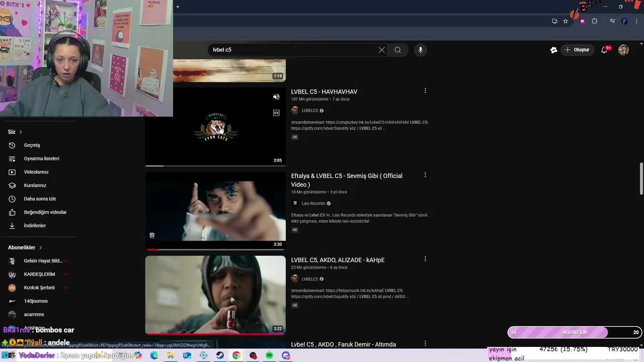Click the Sevmiş Gibi video thumbnail
This screenshot has height=362, width=644.
tap(215, 211)
